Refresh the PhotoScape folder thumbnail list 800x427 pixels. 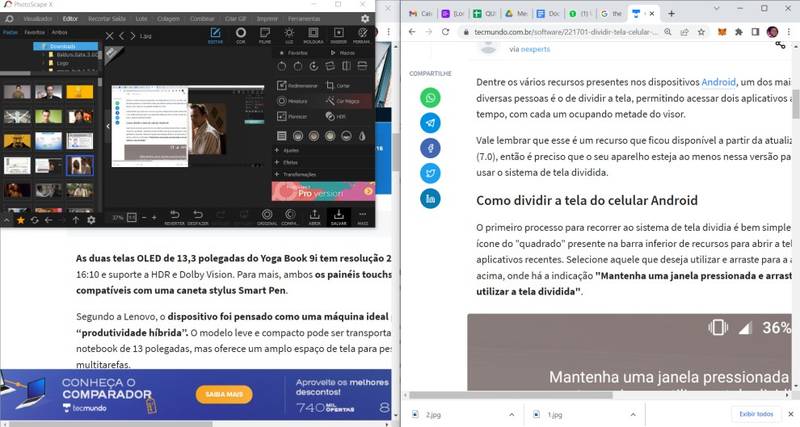point(34,220)
